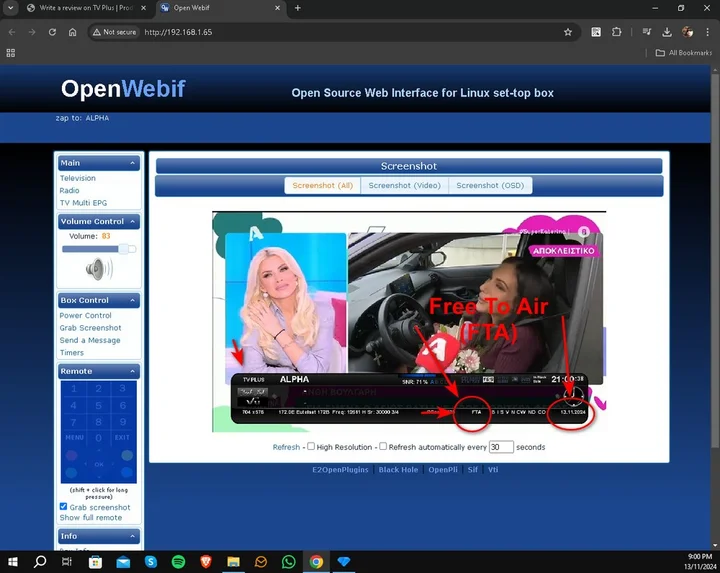The height and width of the screenshot is (573, 720).
Task: Switch to the Write a review on TV Plus tab
Action: [x=85, y=8]
